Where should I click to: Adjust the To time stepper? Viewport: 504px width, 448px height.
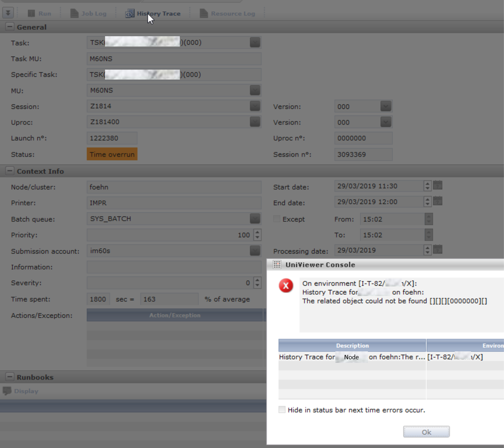[x=428, y=235]
